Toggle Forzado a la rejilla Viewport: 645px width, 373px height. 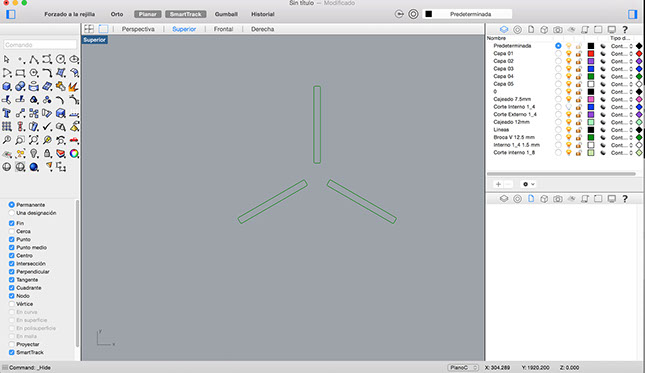(x=70, y=14)
